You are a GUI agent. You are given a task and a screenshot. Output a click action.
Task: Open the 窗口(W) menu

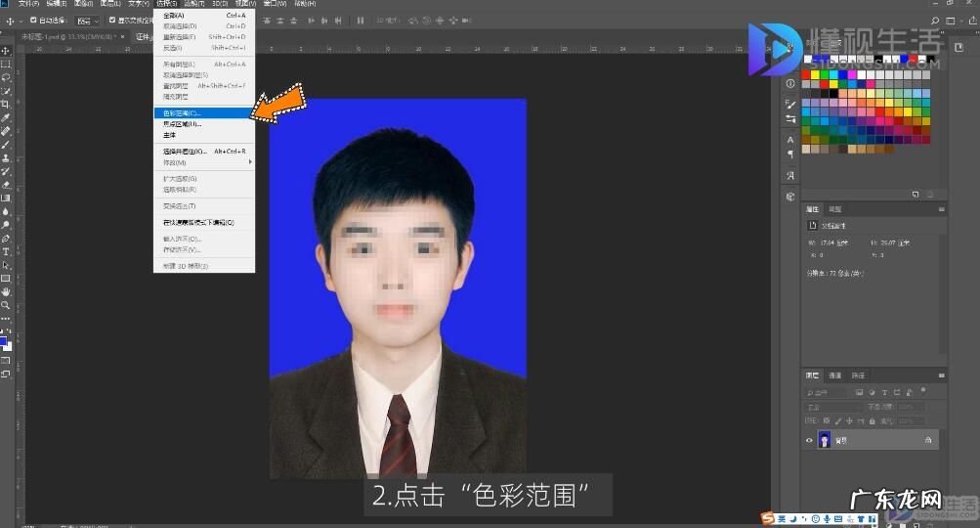(x=275, y=4)
